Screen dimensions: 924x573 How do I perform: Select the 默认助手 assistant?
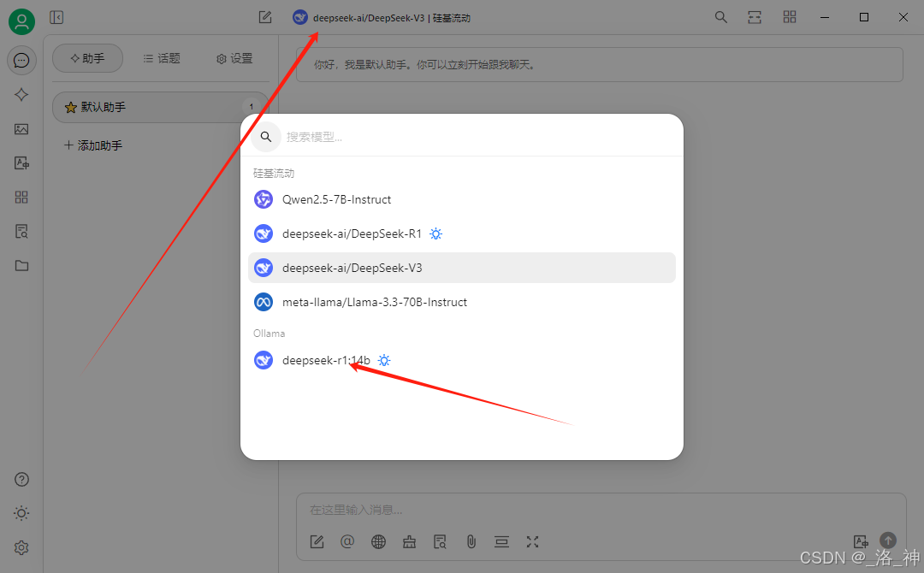[160, 107]
